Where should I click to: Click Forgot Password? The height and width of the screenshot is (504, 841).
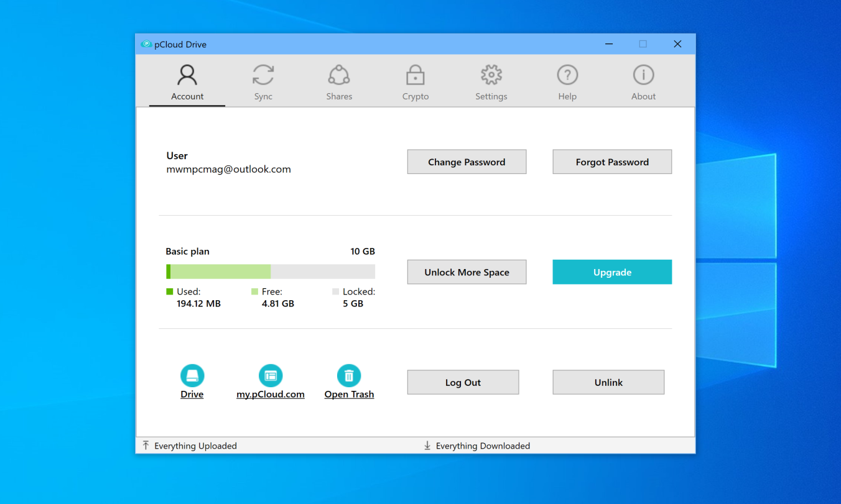click(611, 162)
